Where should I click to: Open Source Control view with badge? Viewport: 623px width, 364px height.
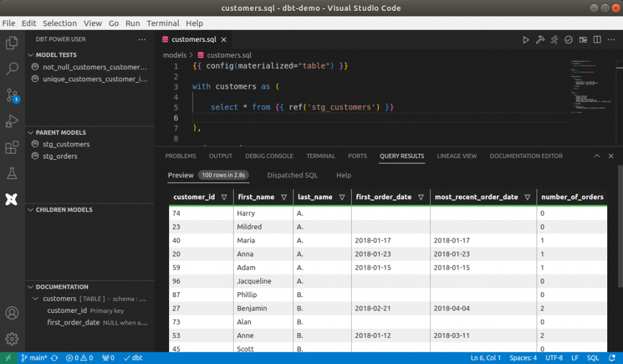(x=12, y=95)
